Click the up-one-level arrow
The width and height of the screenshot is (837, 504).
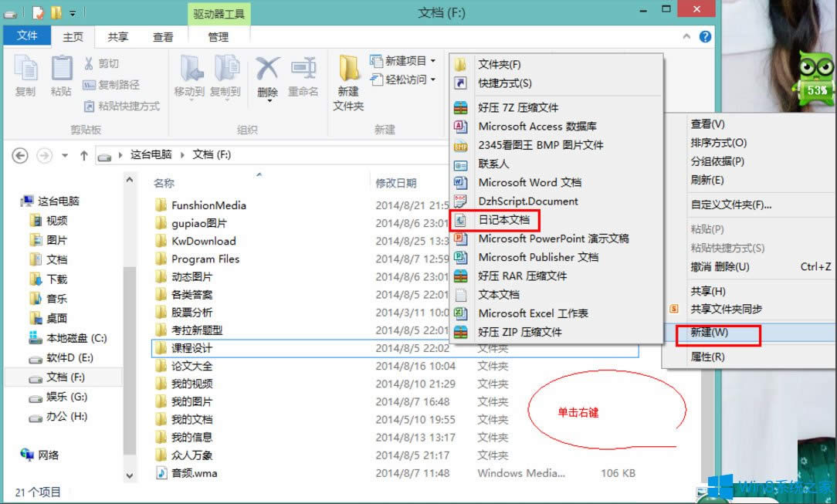[83, 154]
